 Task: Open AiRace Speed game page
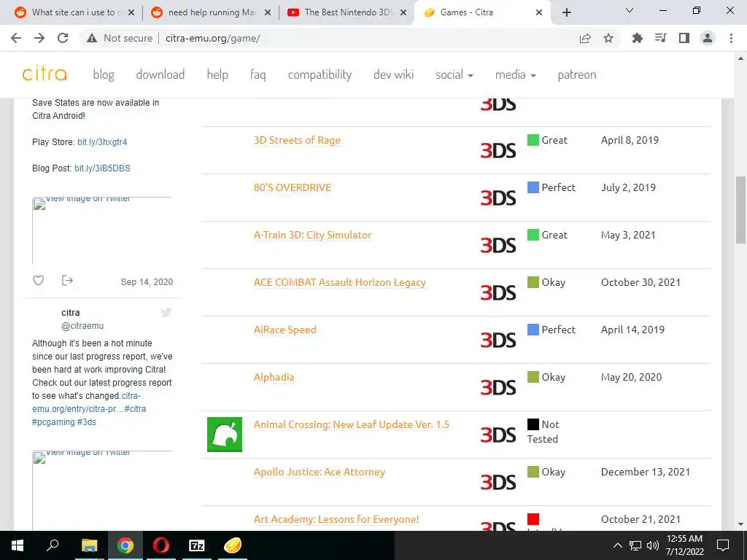(285, 330)
